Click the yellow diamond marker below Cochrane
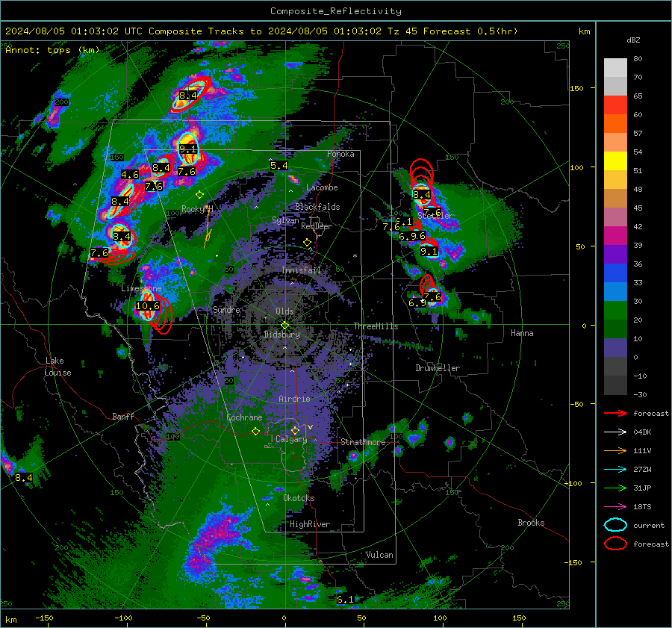 (255, 432)
